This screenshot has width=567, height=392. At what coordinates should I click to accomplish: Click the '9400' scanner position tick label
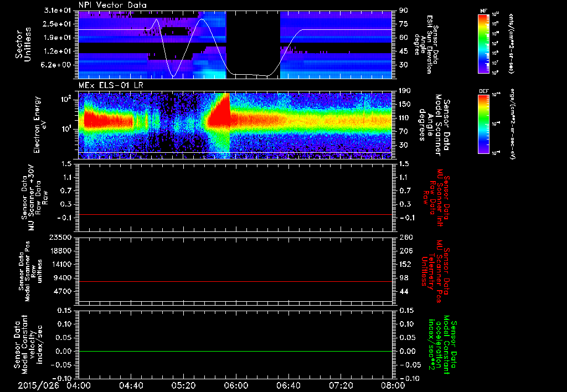pyautogui.click(x=62, y=278)
